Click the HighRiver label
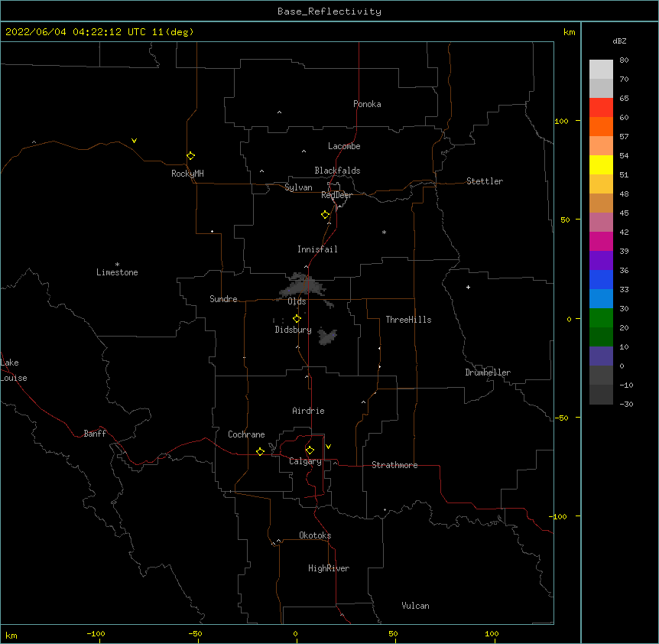The image size is (659, 644). (x=329, y=568)
